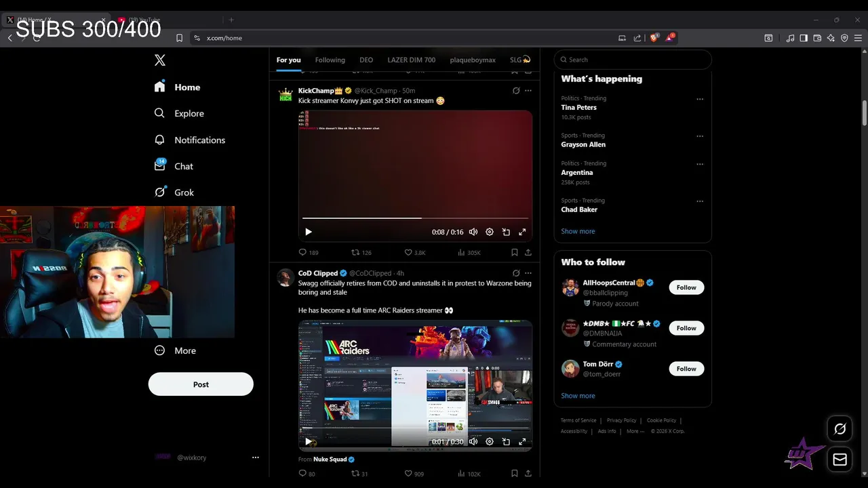Follow the DMBNAIJA account
The width and height of the screenshot is (868, 488).
pos(686,328)
